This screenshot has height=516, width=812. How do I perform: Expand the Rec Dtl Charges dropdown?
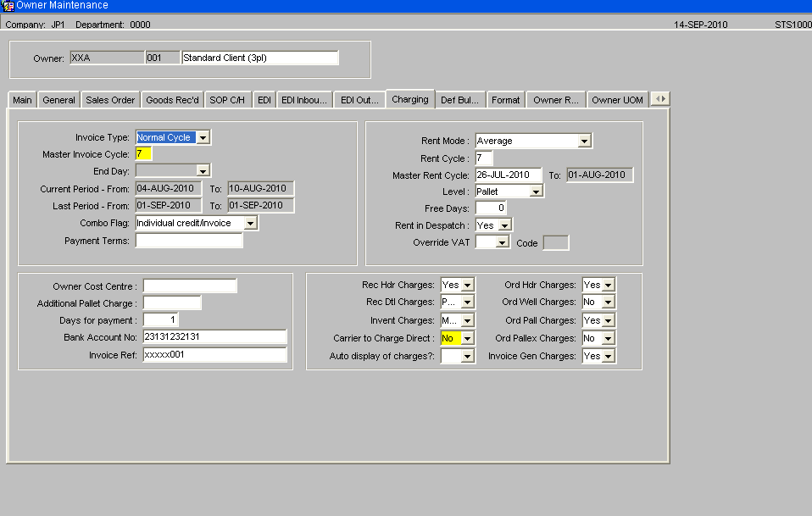coord(467,302)
